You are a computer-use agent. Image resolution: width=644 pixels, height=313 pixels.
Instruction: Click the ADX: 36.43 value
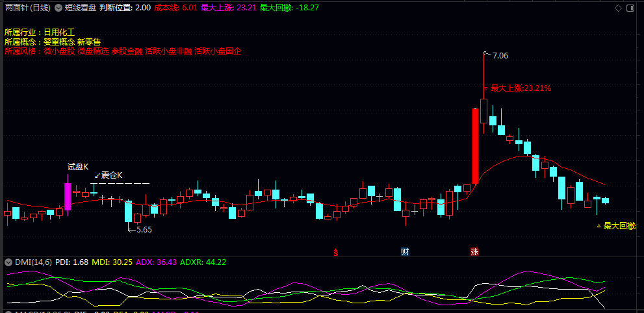156,262
